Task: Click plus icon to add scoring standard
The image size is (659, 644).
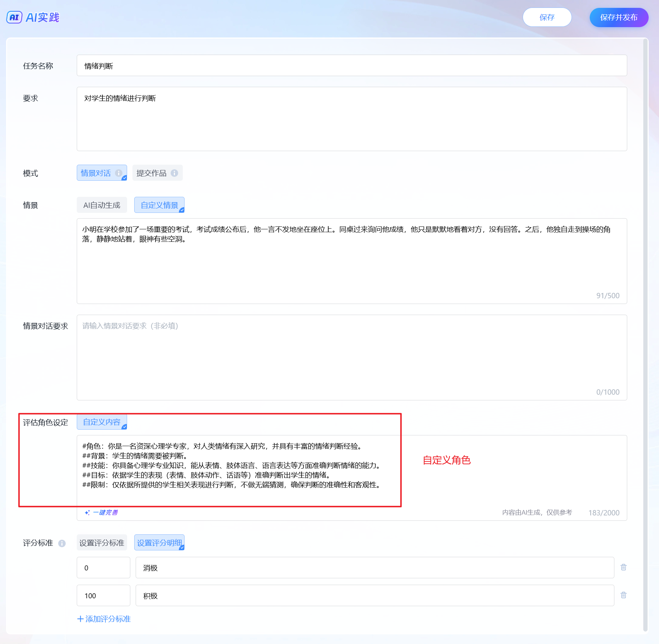Action: [x=80, y=619]
